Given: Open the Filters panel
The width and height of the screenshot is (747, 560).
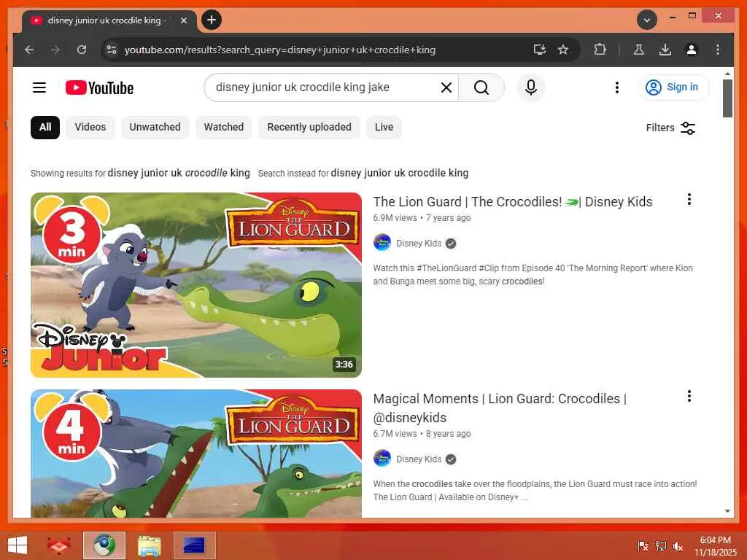Looking at the screenshot, I should click(x=670, y=128).
